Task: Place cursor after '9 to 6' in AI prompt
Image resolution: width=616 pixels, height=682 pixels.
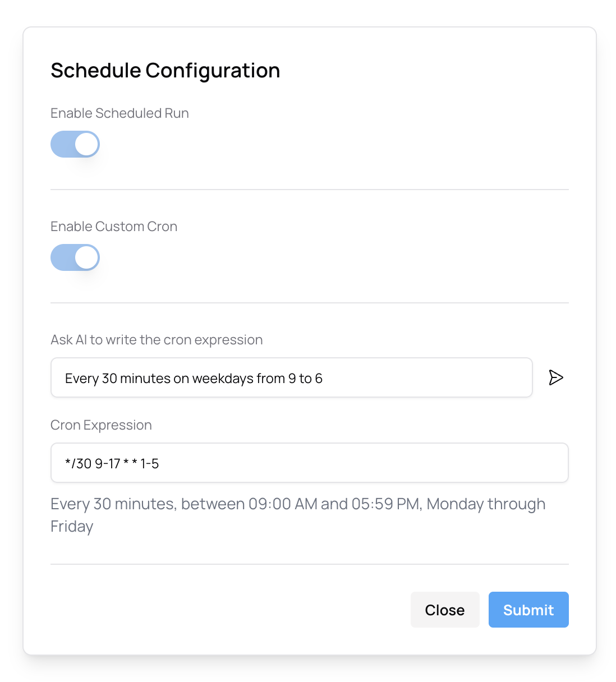Action: (324, 379)
